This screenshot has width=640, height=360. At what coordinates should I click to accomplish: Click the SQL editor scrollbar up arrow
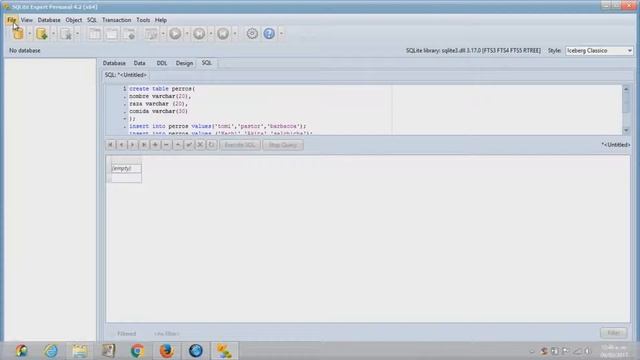(626, 89)
